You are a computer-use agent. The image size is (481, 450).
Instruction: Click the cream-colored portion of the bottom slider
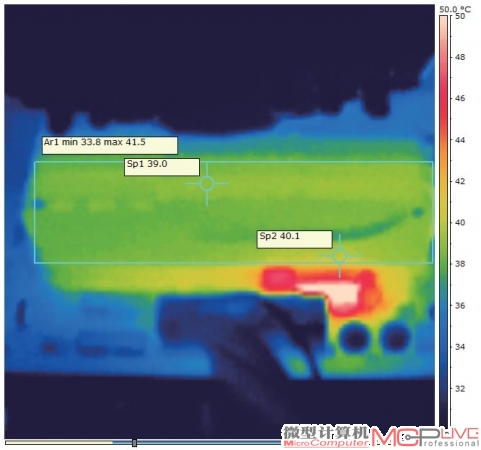point(59,443)
